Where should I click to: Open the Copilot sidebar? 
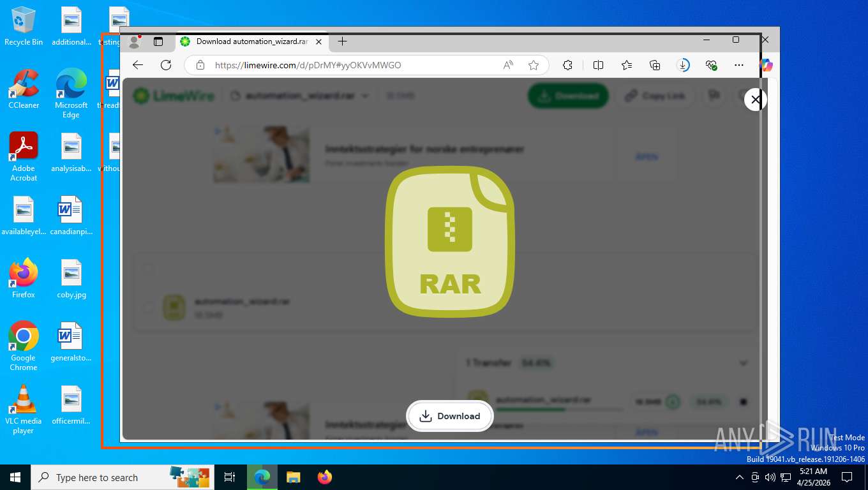coord(767,65)
